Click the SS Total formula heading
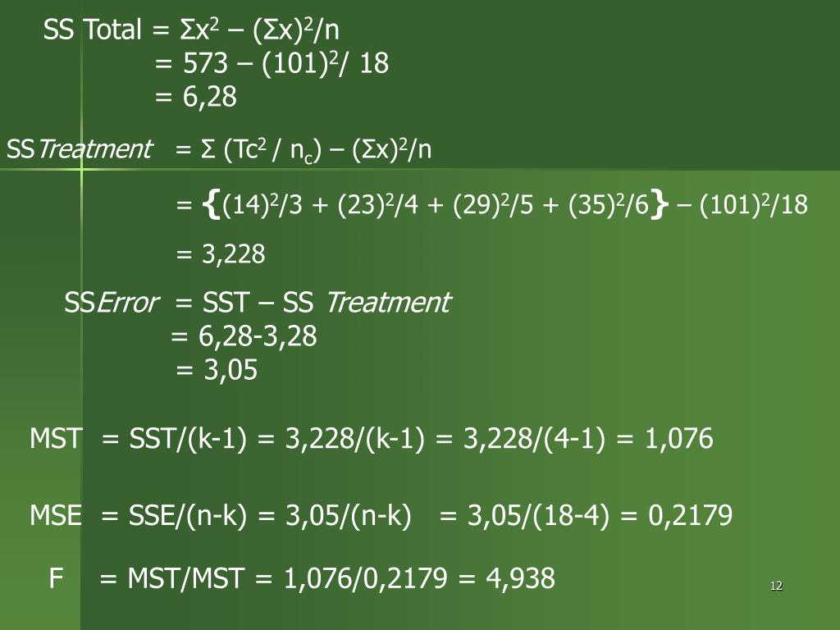 (x=191, y=30)
